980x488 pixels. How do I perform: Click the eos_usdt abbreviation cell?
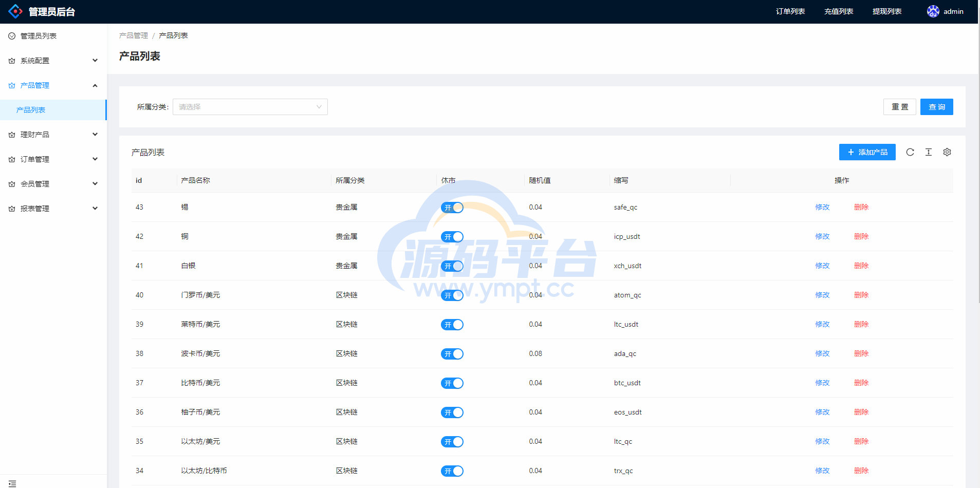tap(627, 412)
